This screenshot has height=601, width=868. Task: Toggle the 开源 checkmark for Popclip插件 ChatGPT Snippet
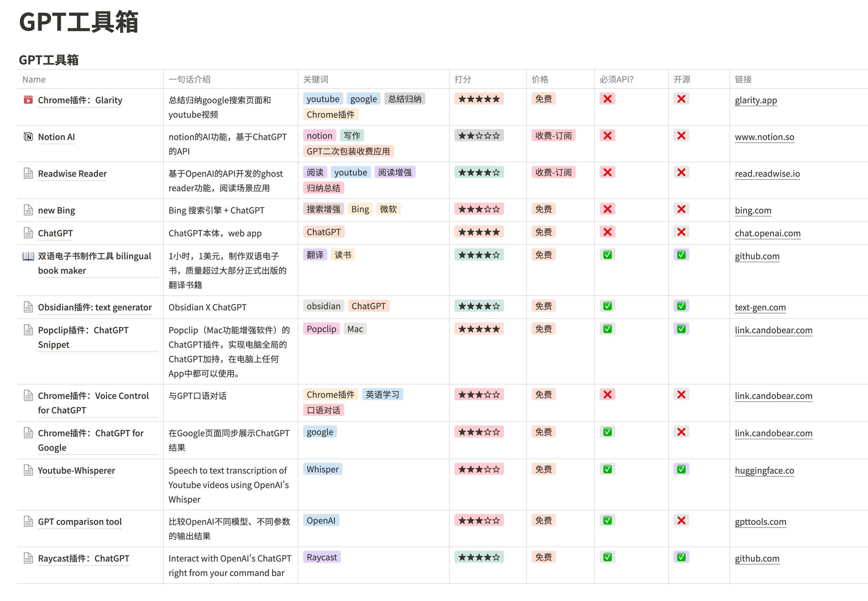pyautogui.click(x=681, y=328)
